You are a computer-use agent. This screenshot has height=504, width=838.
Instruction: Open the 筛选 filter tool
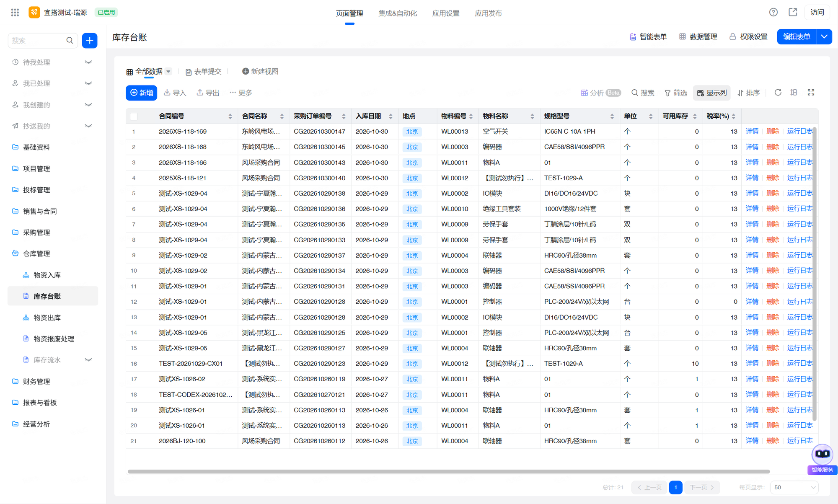[x=676, y=93]
